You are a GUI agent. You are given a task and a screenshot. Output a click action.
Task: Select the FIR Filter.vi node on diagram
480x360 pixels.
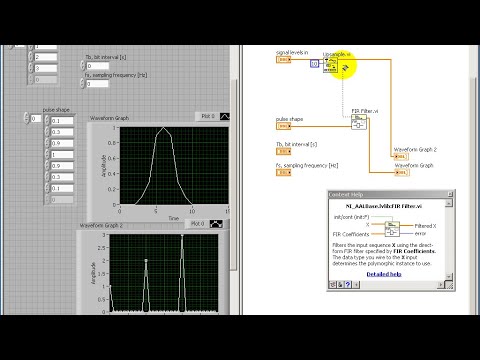tap(359, 122)
